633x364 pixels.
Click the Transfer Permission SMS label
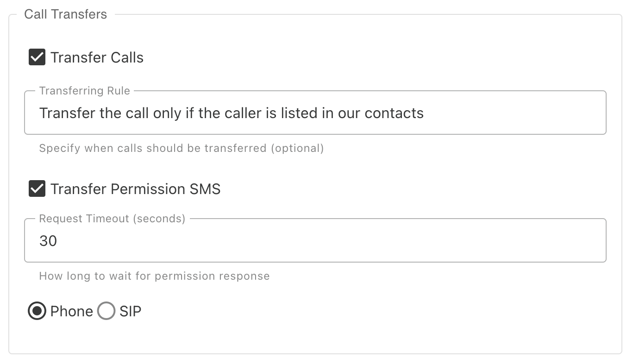136,188
